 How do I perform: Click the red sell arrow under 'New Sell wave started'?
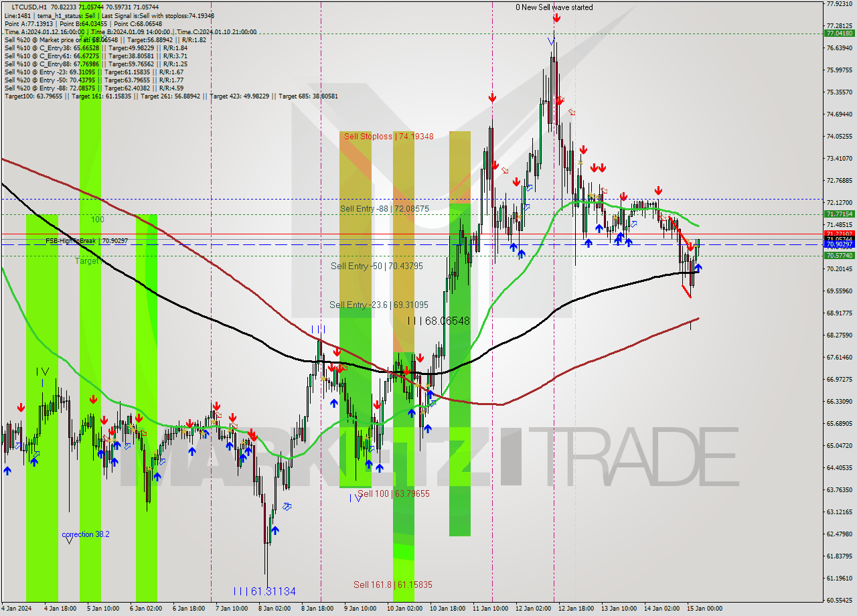pos(556,19)
